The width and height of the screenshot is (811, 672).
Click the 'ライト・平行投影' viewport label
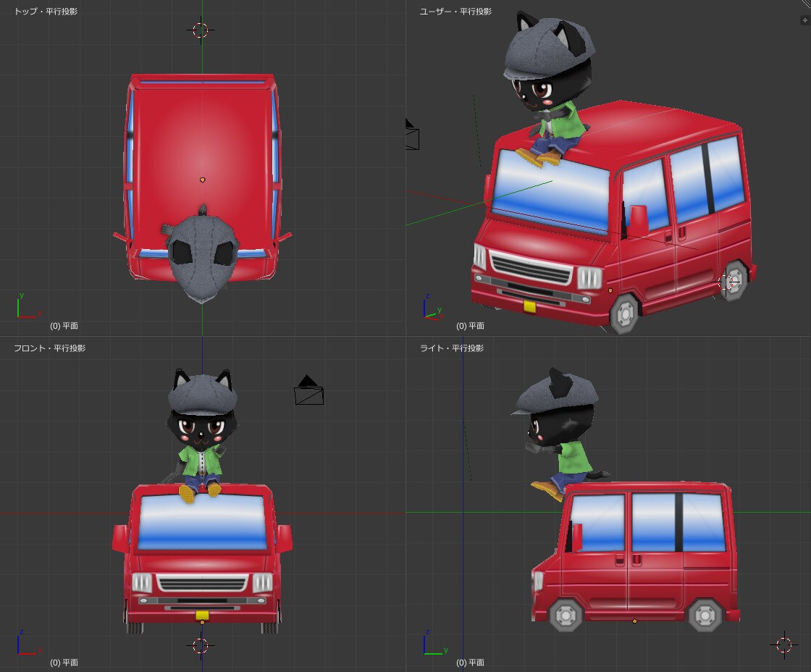pyautogui.click(x=452, y=348)
